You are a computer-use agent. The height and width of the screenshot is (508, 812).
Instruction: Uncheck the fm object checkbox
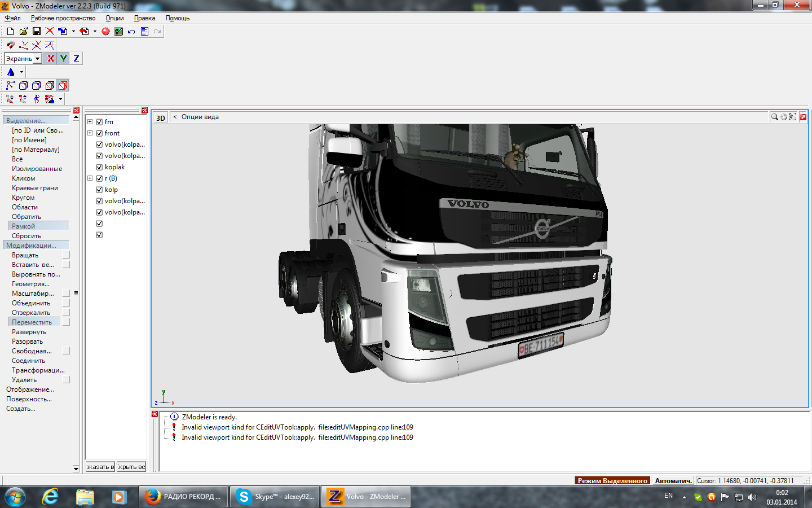[x=99, y=122]
